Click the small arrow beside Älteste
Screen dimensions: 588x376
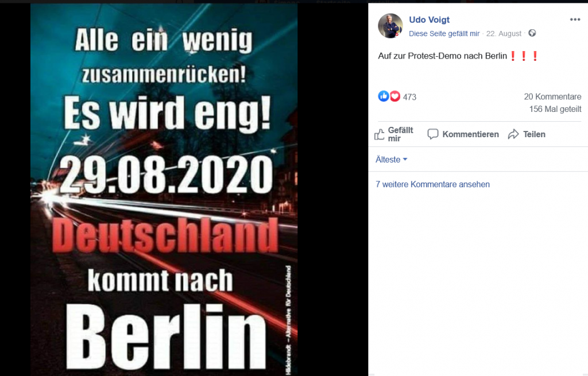click(x=405, y=160)
